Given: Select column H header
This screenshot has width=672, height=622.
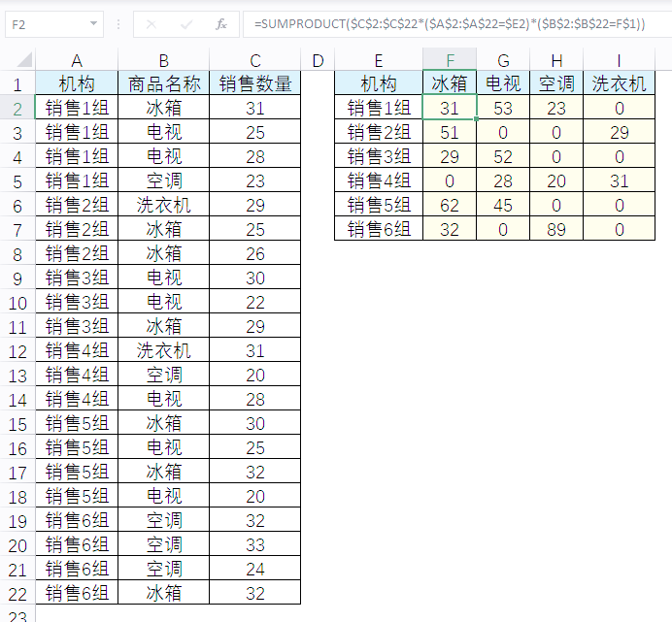Looking at the screenshot, I should 556,60.
